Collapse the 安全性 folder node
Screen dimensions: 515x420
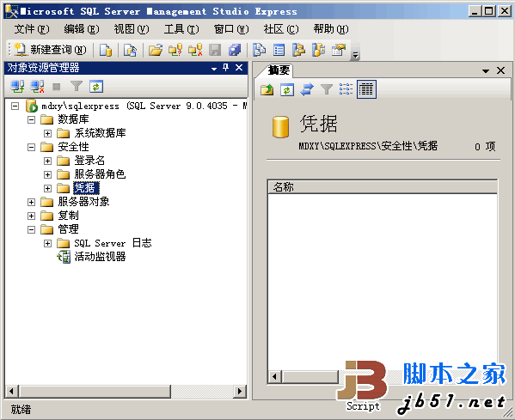pos(31,148)
